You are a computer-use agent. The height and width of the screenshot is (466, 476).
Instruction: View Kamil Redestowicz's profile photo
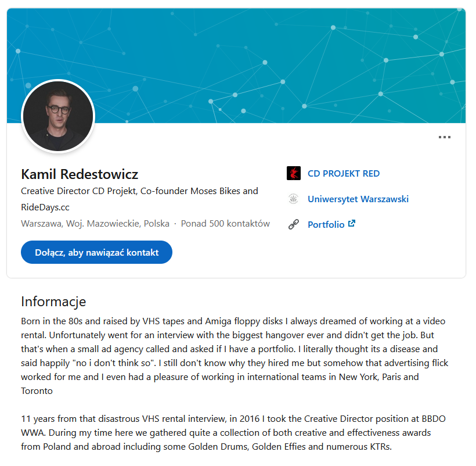coord(57,116)
